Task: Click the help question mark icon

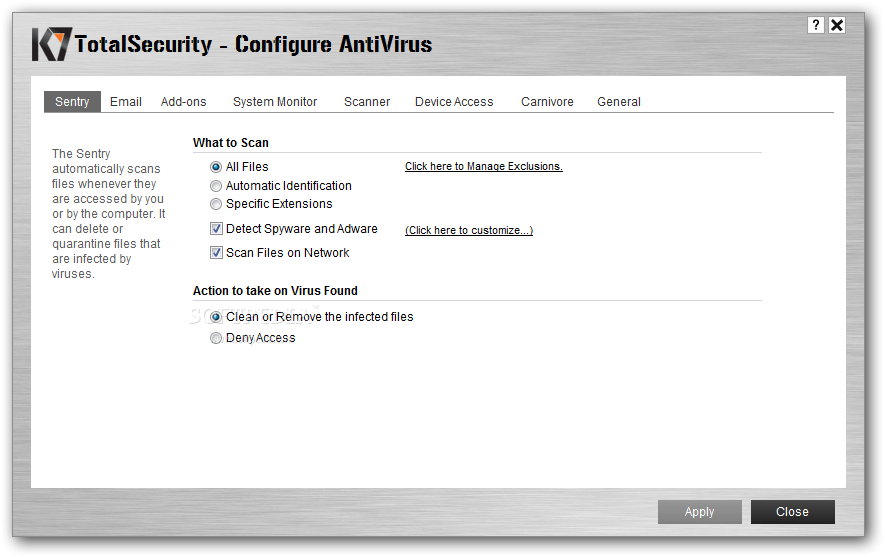Action: (x=816, y=25)
